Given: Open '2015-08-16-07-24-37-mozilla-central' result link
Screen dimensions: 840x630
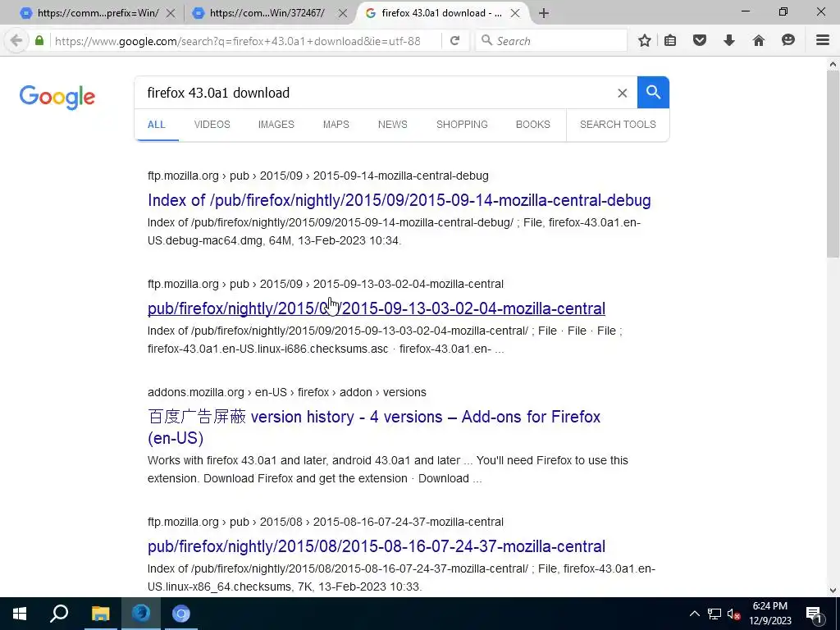Looking at the screenshot, I should (x=377, y=546).
